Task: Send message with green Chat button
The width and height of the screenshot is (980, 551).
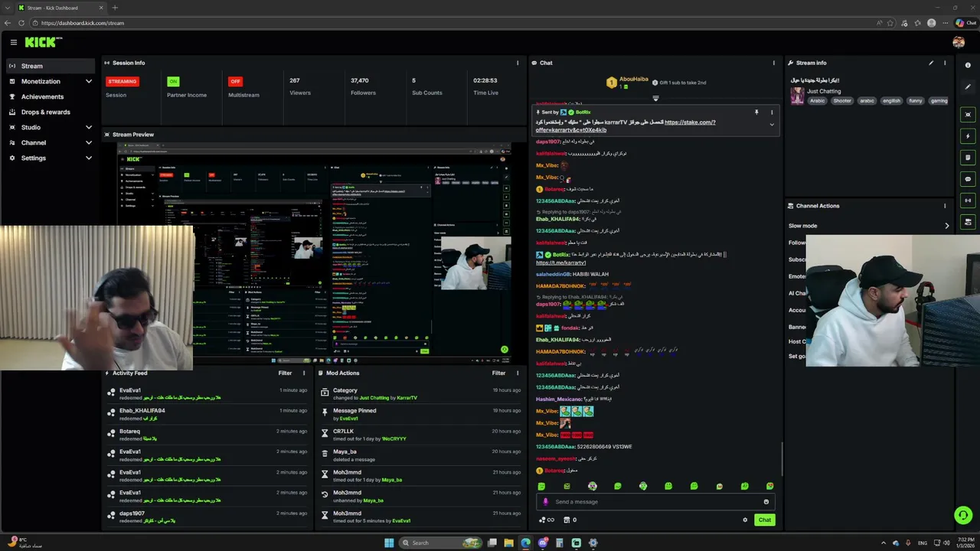Action: (x=765, y=520)
